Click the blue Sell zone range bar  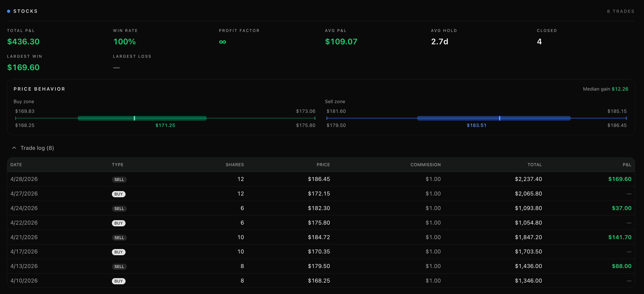tap(494, 118)
